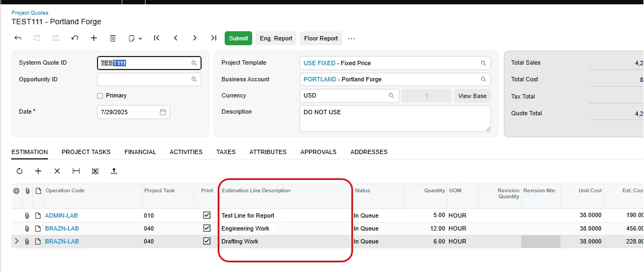This screenshot has width=644, height=272.
Task: Switch to the ESTIMATION tab
Action: [30, 152]
